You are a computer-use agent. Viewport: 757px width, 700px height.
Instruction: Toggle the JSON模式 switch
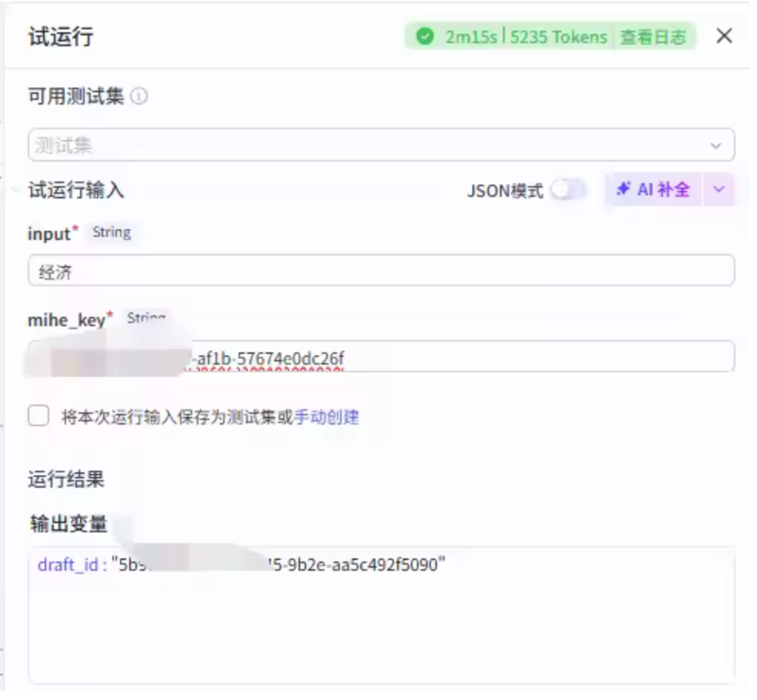point(568,190)
